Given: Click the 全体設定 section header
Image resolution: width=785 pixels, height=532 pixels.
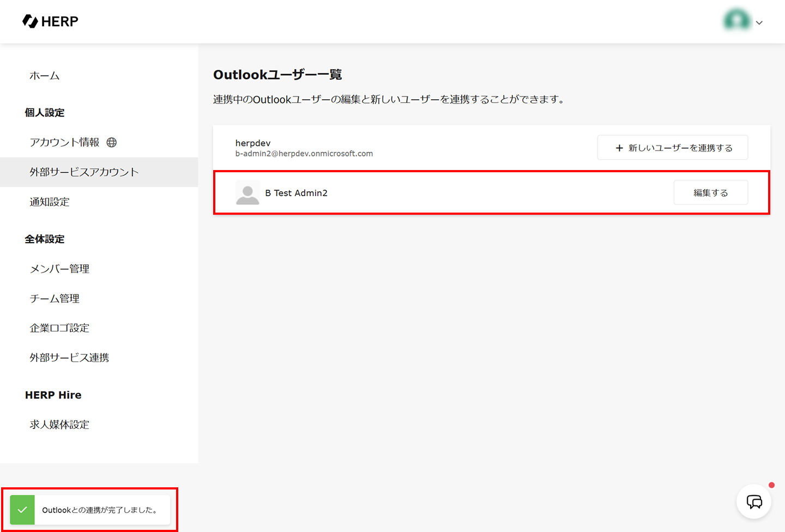Looking at the screenshot, I should pos(45,239).
